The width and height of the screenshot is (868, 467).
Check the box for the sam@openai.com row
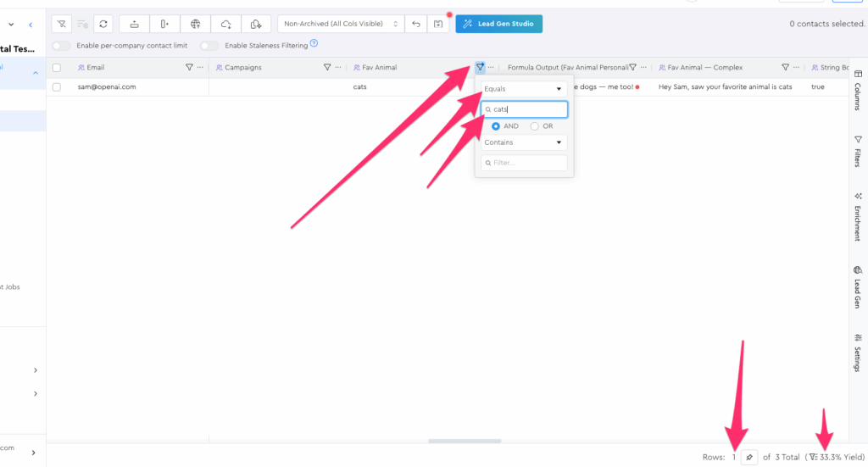click(x=57, y=86)
